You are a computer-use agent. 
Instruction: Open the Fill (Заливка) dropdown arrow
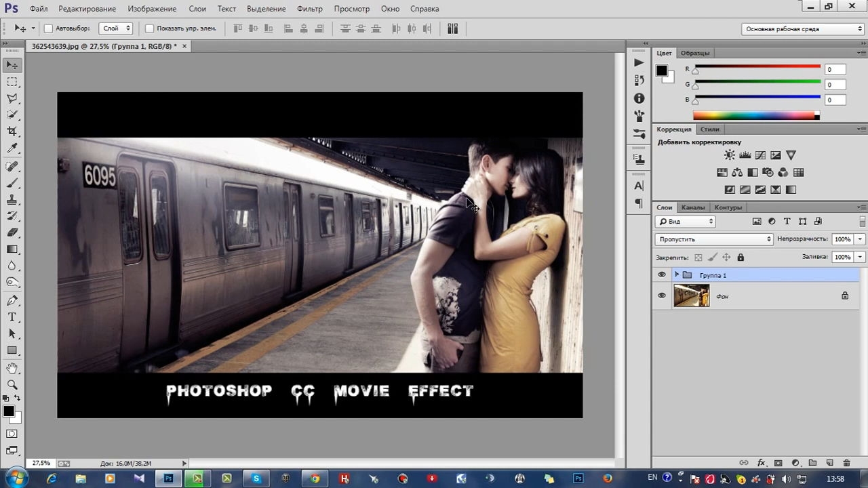click(860, 258)
